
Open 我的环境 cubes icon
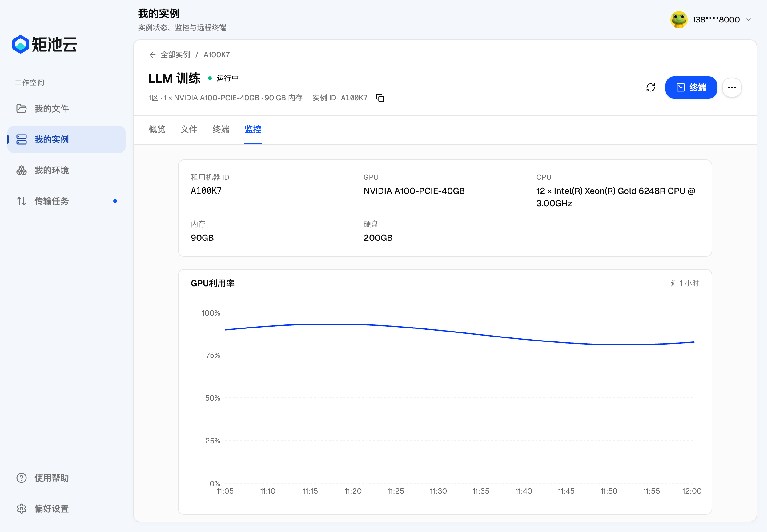(x=21, y=170)
